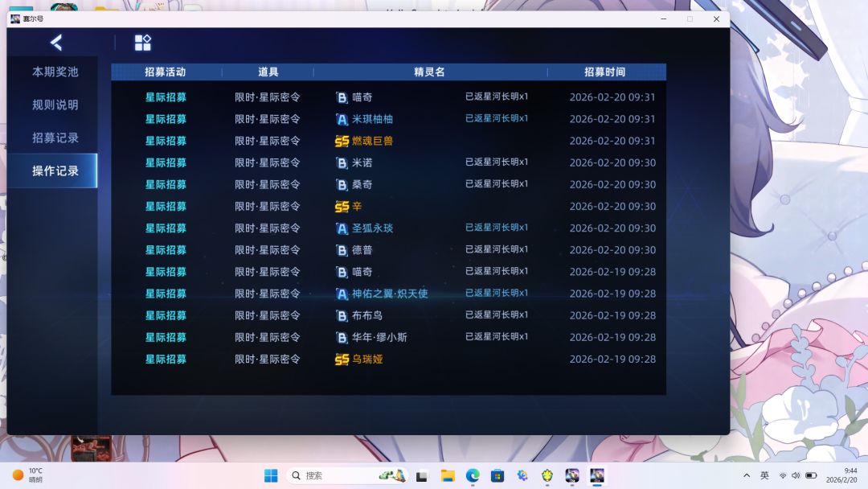This screenshot has height=489, width=868.
Task: Click 已返星河长明x1 in the 布布鸟 row
Action: click(497, 314)
